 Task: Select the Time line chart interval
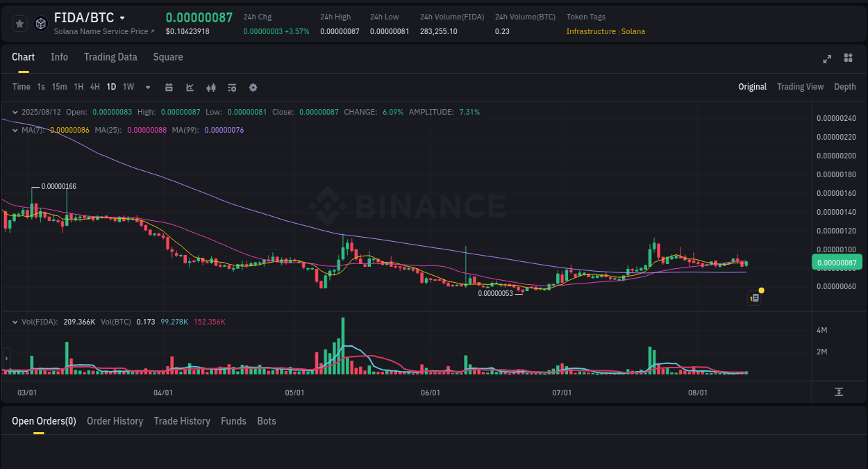tap(22, 87)
